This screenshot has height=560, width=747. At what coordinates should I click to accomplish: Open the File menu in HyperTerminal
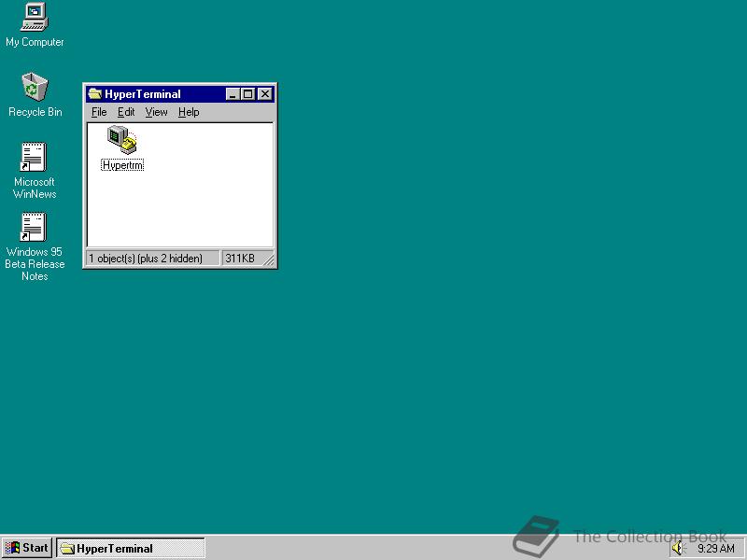click(99, 112)
